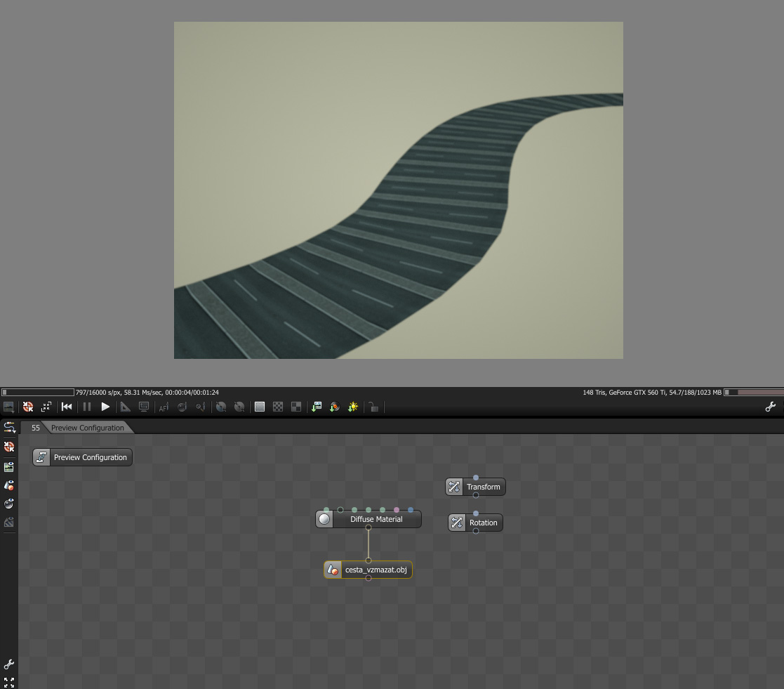Select the cesta_vzmazat.obj mesh node
784x689 pixels.
368,570
